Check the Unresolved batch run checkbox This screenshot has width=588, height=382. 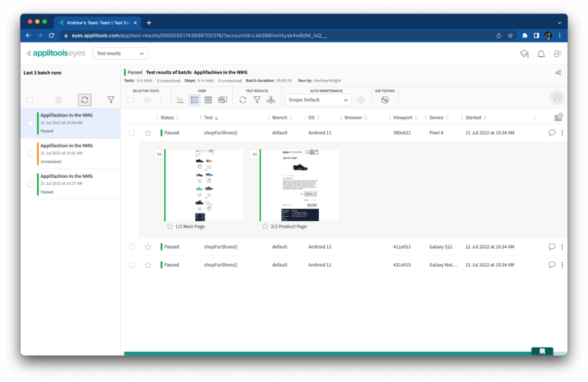(x=31, y=154)
